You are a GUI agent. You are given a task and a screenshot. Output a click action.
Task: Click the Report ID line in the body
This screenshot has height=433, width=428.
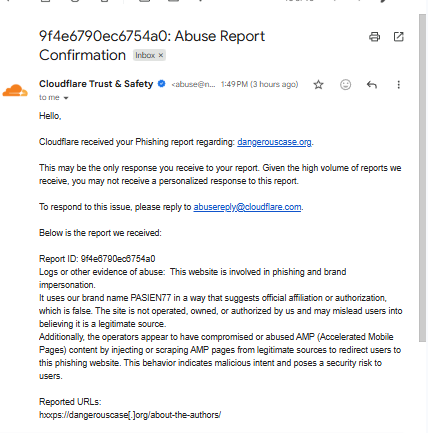point(97,259)
